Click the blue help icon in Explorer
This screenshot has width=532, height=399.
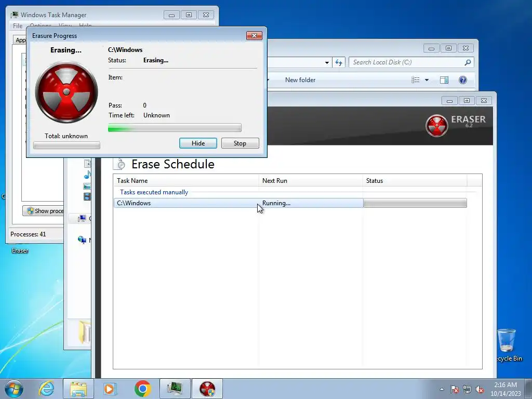point(463,80)
